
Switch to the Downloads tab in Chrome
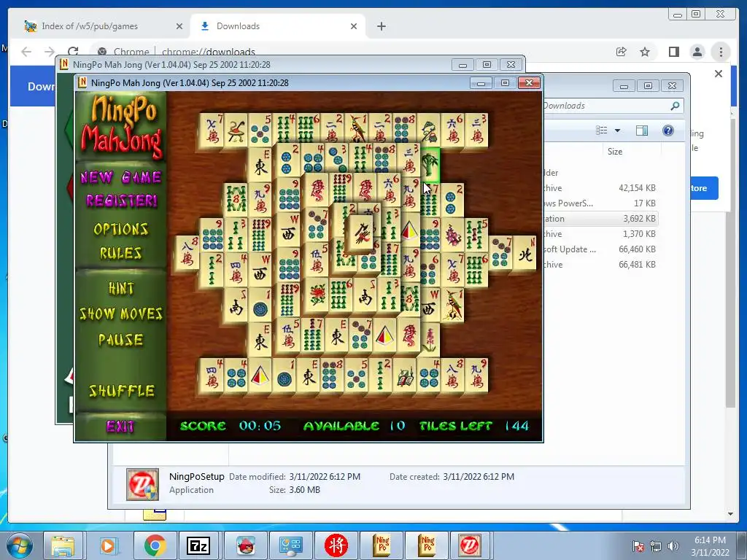(x=277, y=26)
